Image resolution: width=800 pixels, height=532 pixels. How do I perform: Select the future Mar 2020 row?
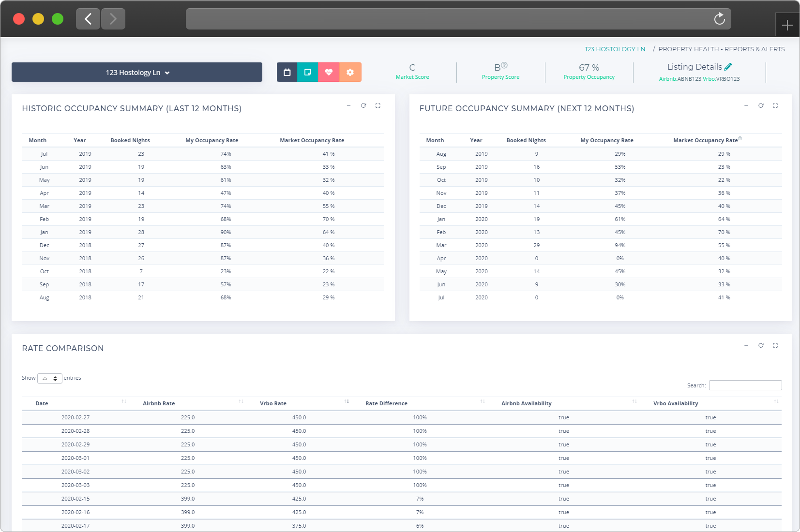pyautogui.click(x=601, y=245)
